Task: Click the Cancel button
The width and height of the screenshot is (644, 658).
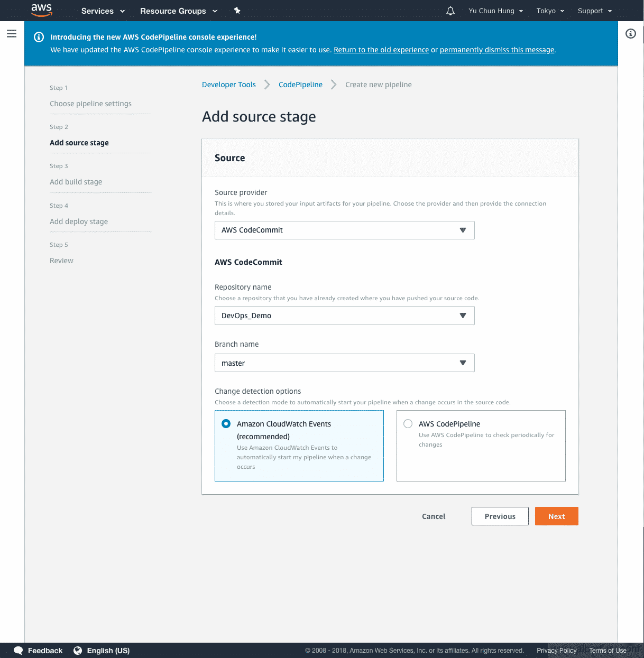Action: (434, 516)
